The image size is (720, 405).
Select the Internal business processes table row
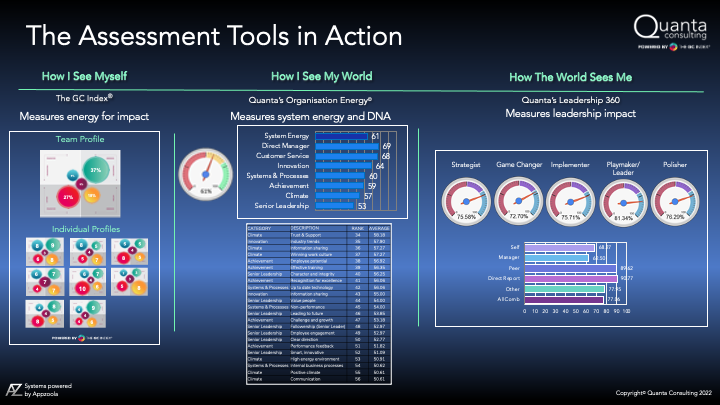pos(319,366)
